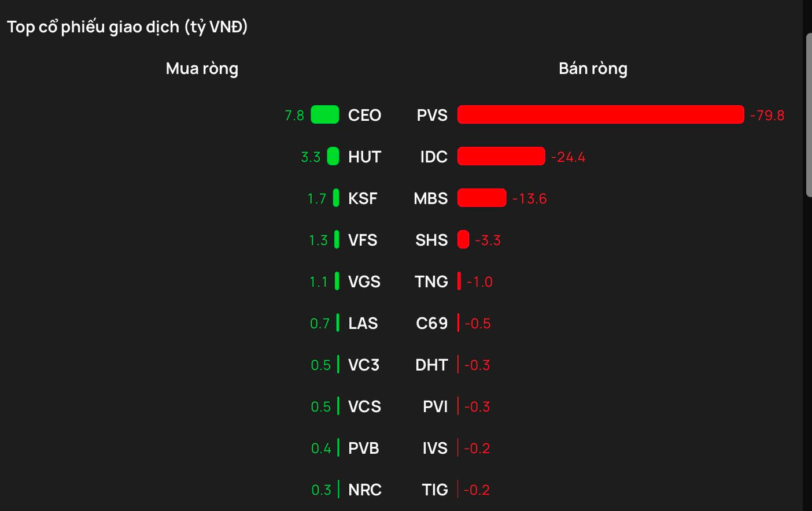Click the green CEO net-buy bar

click(x=325, y=114)
